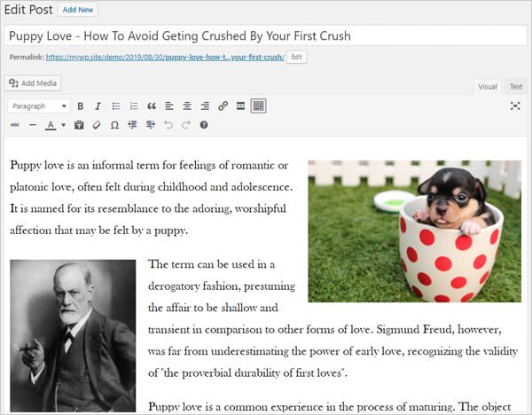Toggle bold formatting in the toolbar
This screenshot has height=415, width=532.
point(81,106)
